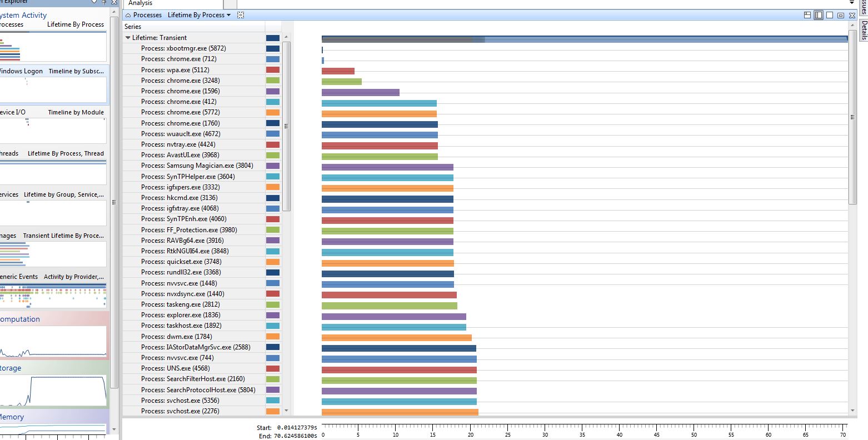Viewport: 868px width, 440px height.
Task: Select Process: nvtray.exe (4424) row
Action: point(194,144)
